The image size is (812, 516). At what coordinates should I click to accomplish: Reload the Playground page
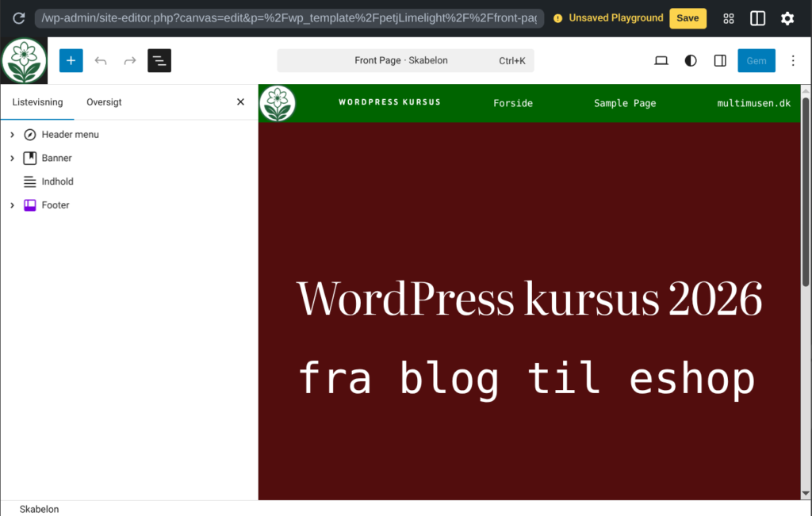[x=18, y=18]
